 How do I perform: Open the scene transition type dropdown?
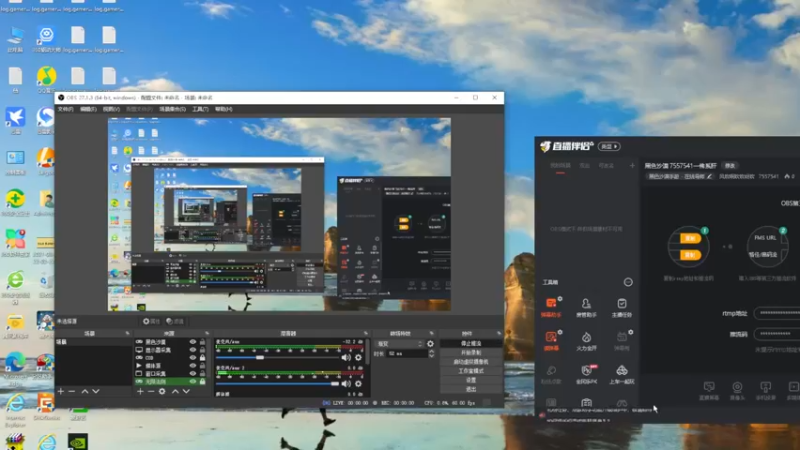(x=399, y=344)
